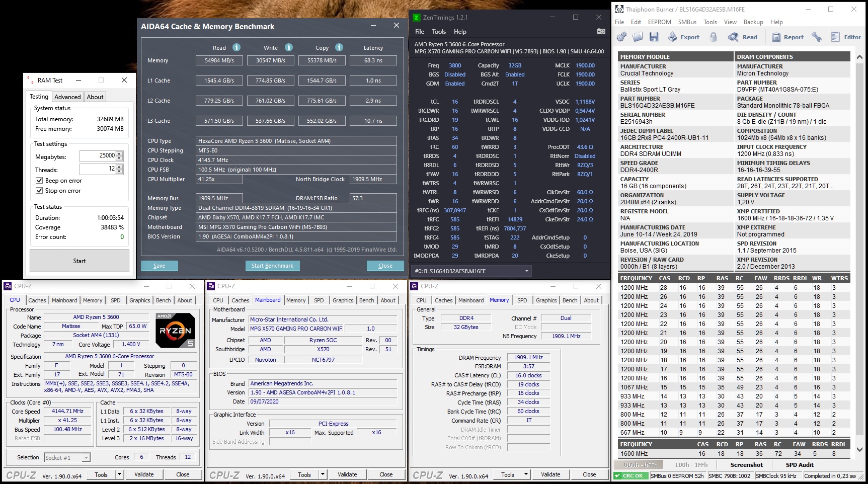The width and height of the screenshot is (868, 484).
Task: Open Report from the Thaiphoon Burner toolbar
Action: click(787, 37)
